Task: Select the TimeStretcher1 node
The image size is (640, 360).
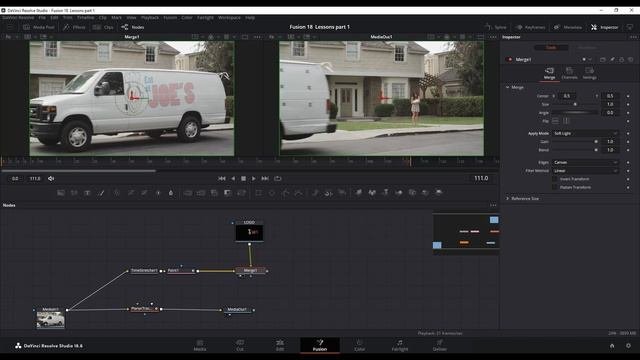Action: [x=144, y=271]
